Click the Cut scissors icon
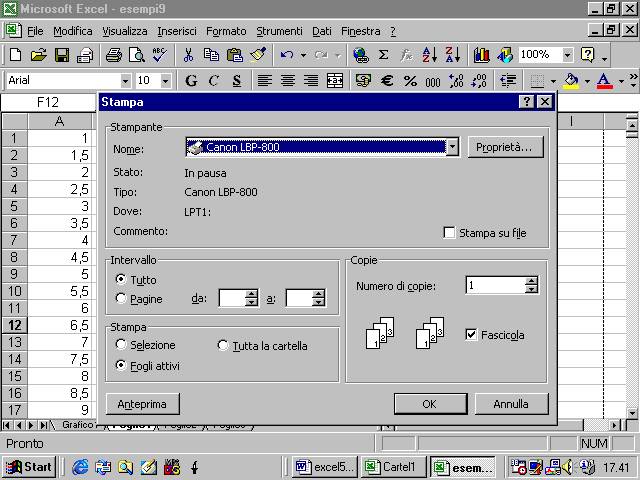Screen dimensions: 640x480 point(188,55)
